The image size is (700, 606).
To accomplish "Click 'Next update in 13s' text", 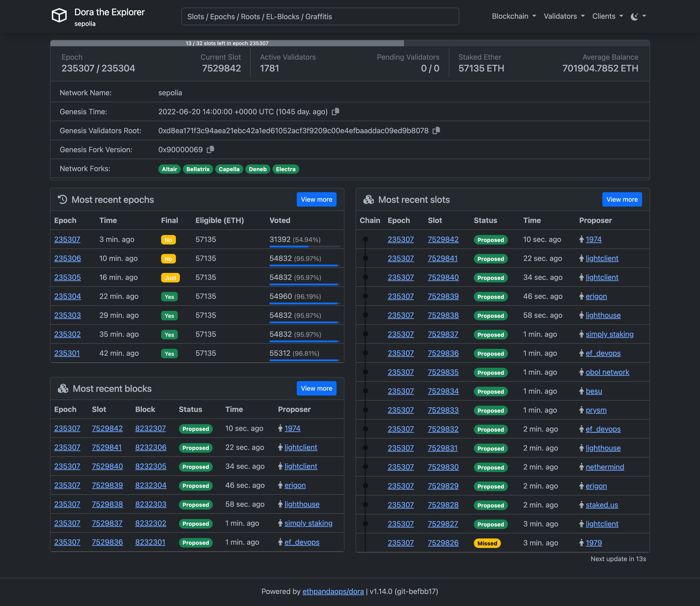I will [x=618, y=559].
